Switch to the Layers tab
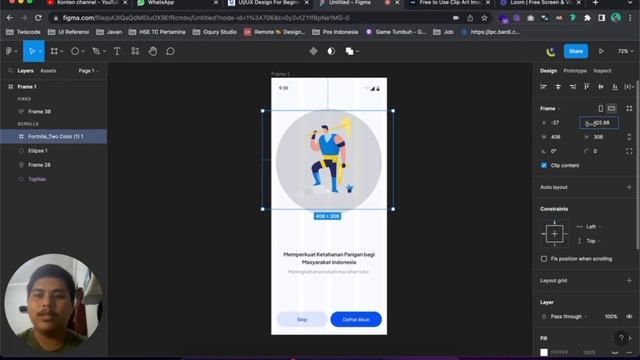 pyautogui.click(x=25, y=71)
